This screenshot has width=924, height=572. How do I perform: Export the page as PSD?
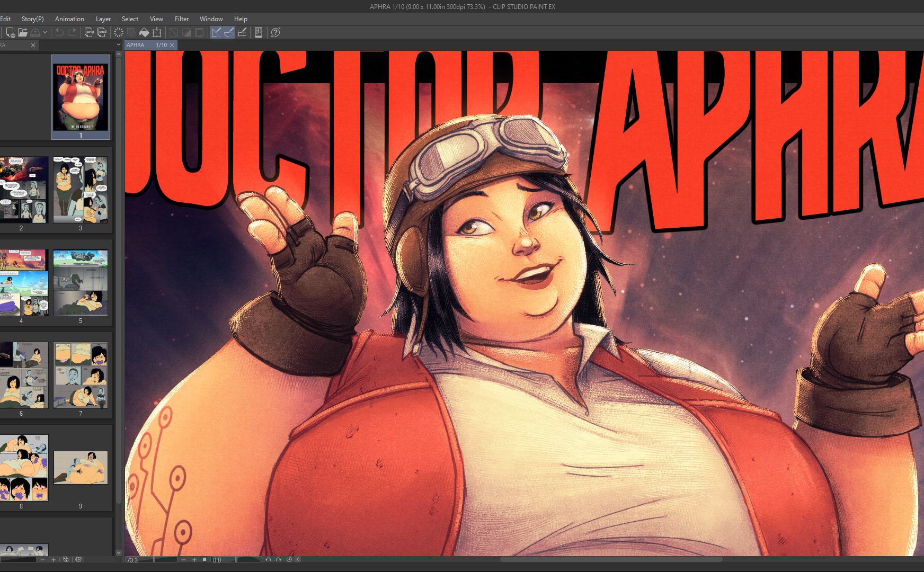102,32
